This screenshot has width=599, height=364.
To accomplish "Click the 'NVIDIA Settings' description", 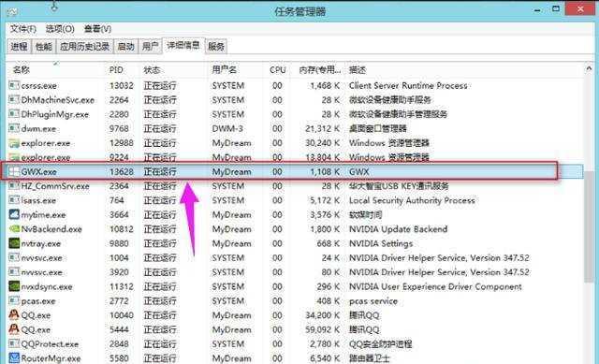I will (381, 243).
